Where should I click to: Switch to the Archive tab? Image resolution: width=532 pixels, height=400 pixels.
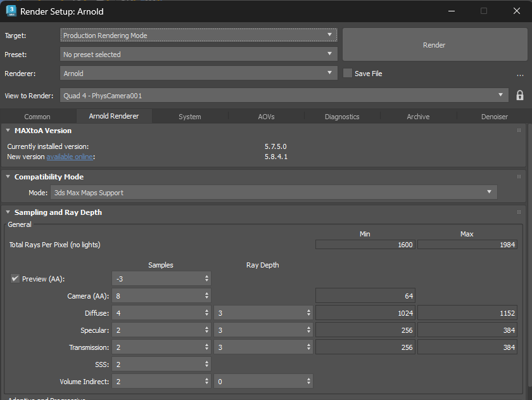click(419, 117)
